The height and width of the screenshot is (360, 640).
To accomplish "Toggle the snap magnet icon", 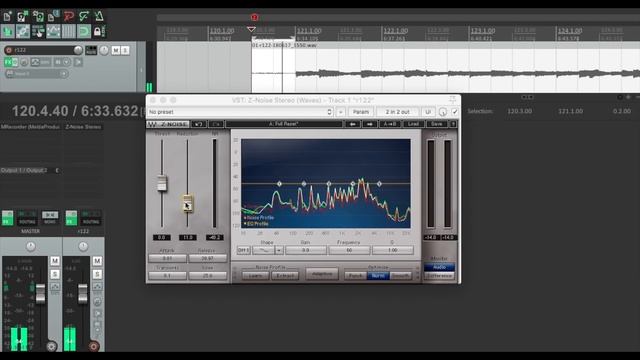I will tap(83, 31).
